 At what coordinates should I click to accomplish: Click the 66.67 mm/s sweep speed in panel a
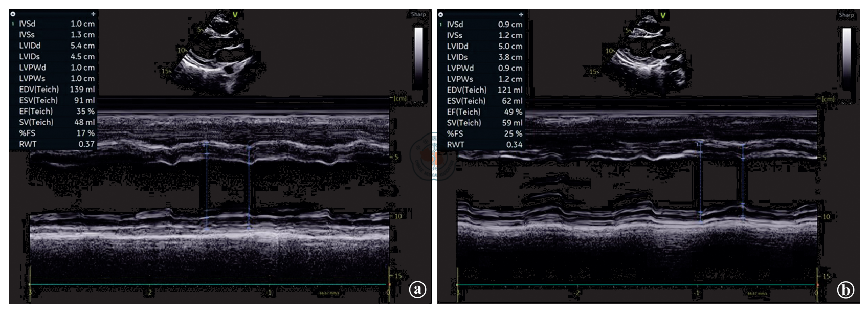[327, 294]
